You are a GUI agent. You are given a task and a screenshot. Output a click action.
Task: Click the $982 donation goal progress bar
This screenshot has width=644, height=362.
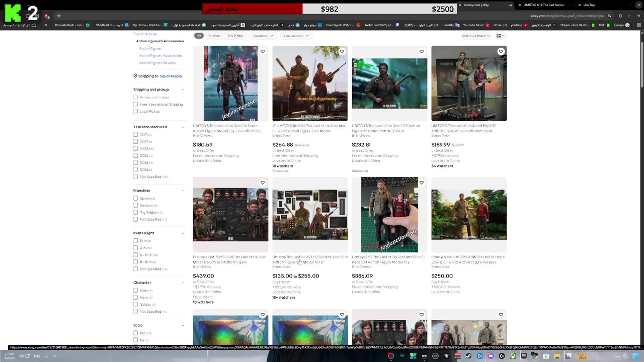330,9
